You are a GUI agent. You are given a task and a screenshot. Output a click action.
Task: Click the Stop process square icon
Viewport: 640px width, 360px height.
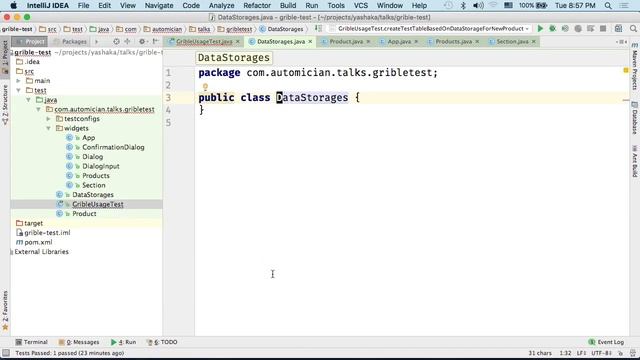603,29
